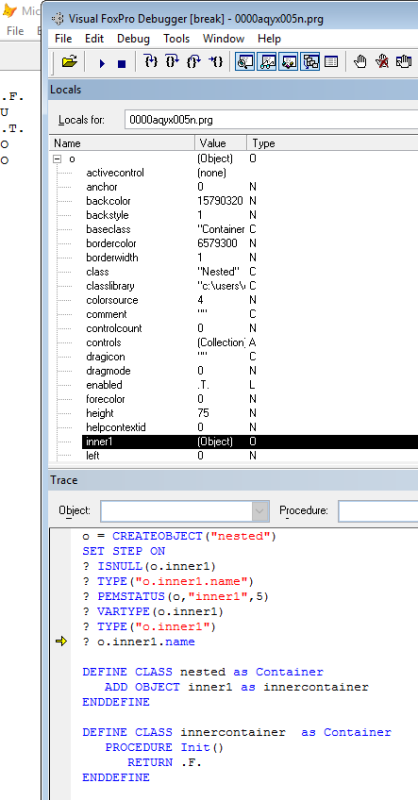Toggle the Debug Output window button
418x800 pixels.
[331, 62]
